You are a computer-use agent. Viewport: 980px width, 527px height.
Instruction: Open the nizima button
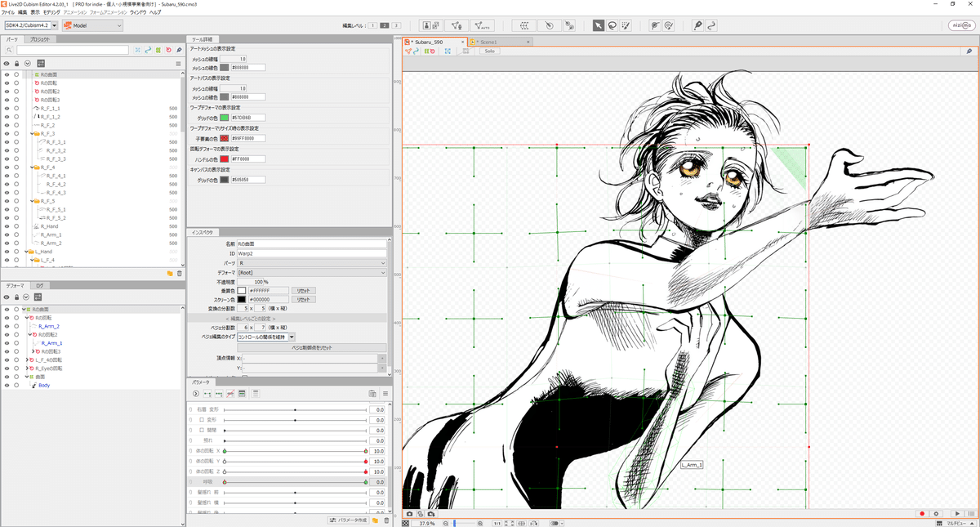pos(962,25)
